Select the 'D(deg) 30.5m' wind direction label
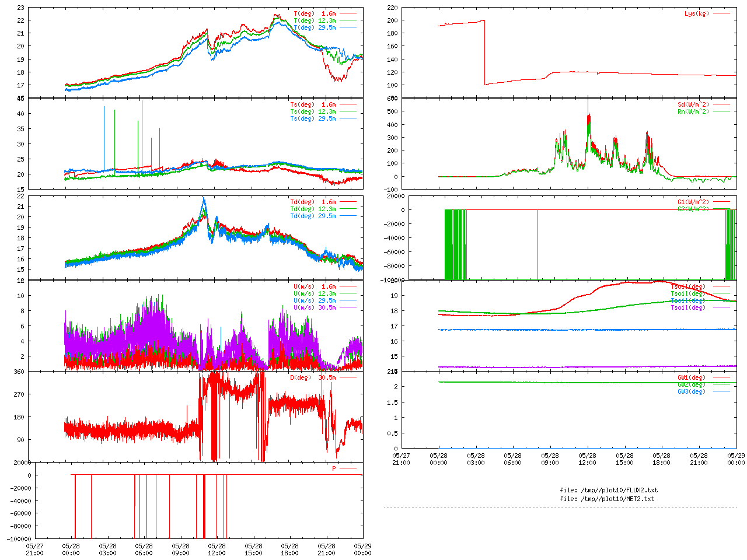Image resolution: width=747 pixels, height=560 pixels. click(313, 377)
